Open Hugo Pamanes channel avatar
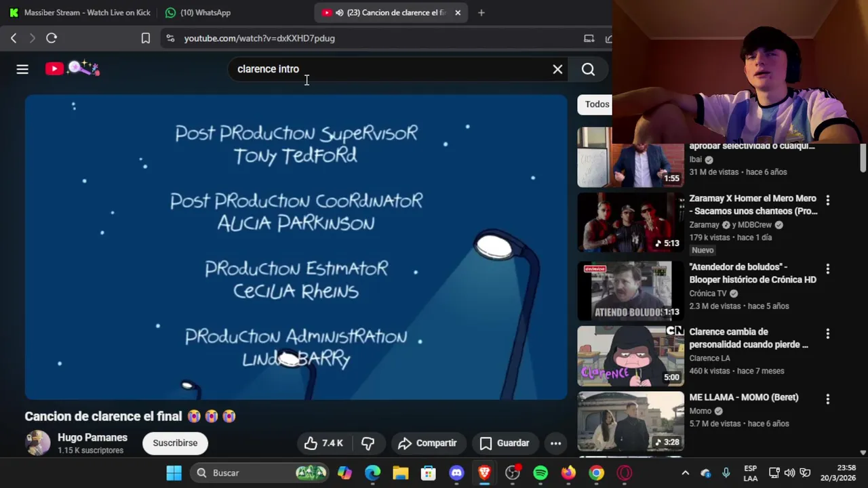Viewport: 868px width, 488px height. [x=38, y=443]
